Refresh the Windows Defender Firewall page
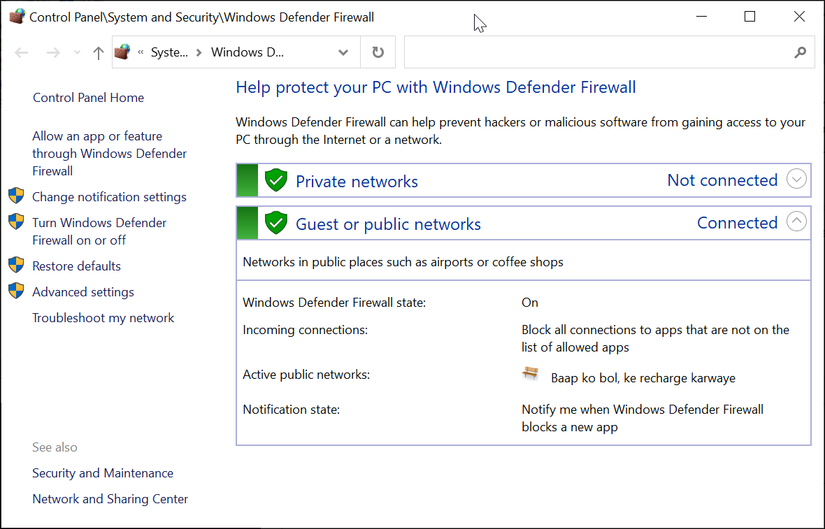825x529 pixels. (378, 52)
